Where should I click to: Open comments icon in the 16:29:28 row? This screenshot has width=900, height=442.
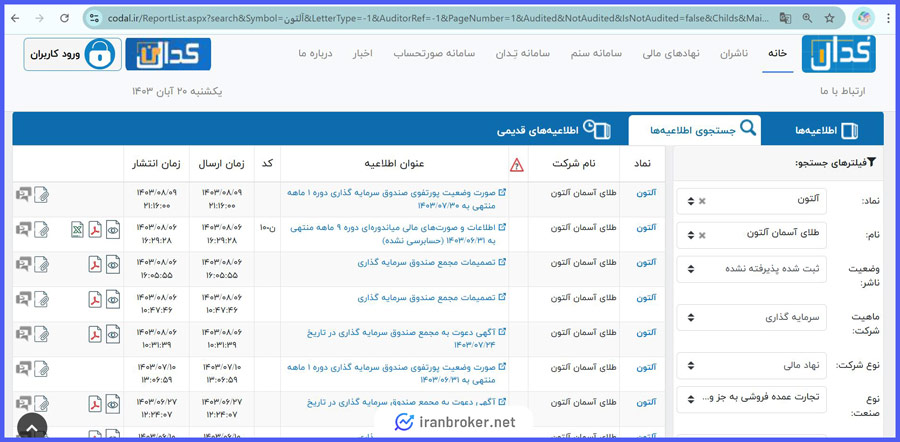tap(23, 230)
